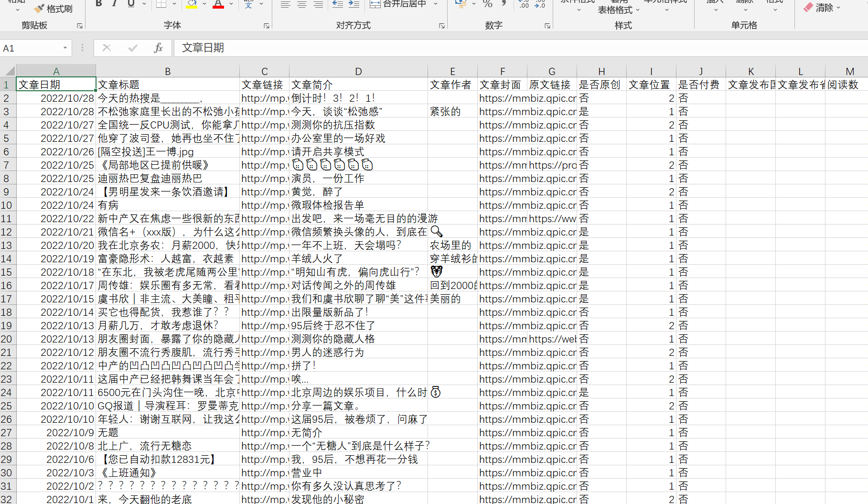Screen dimensions: 868x504
Task: Select date cell 2022/10/9
Action: pos(56,432)
